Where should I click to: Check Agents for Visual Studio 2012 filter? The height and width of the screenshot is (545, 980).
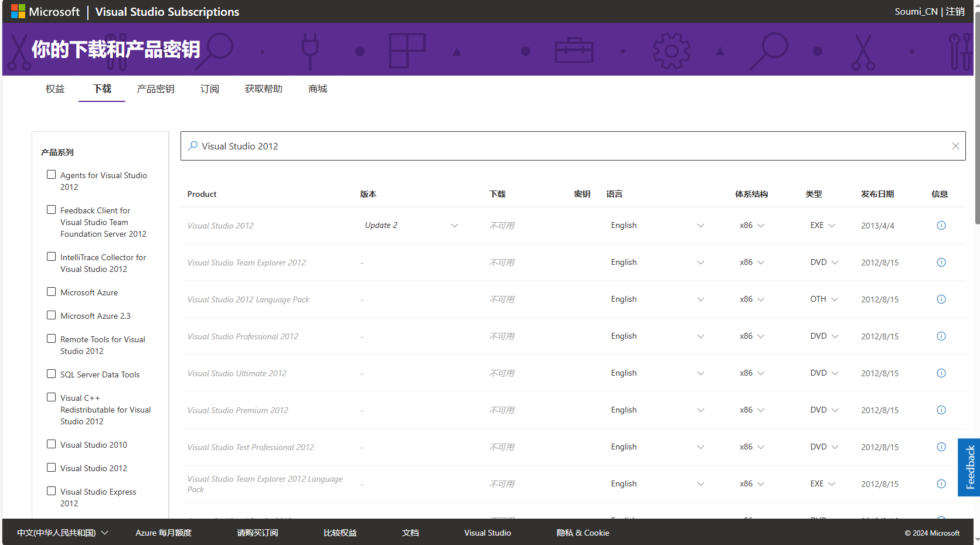52,175
